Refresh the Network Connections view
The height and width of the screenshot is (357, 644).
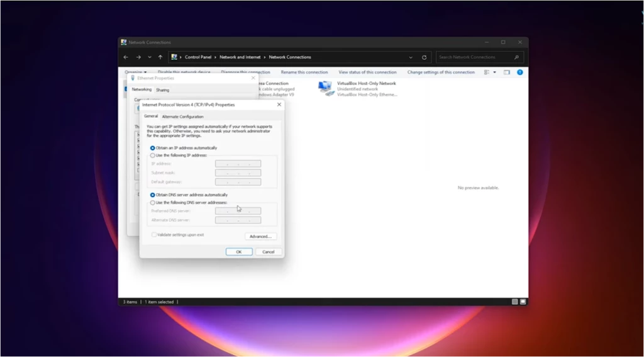pos(425,57)
